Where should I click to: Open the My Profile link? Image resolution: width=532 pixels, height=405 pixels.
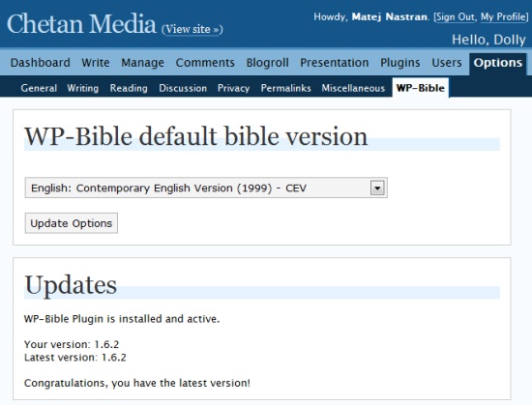click(504, 17)
